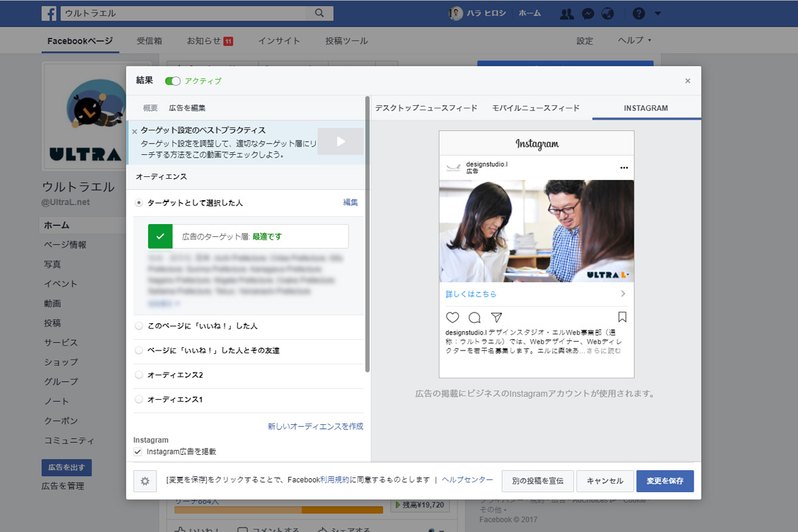Switch to モバイルニュースフィード tab
The height and width of the screenshot is (532, 798).
(536, 108)
